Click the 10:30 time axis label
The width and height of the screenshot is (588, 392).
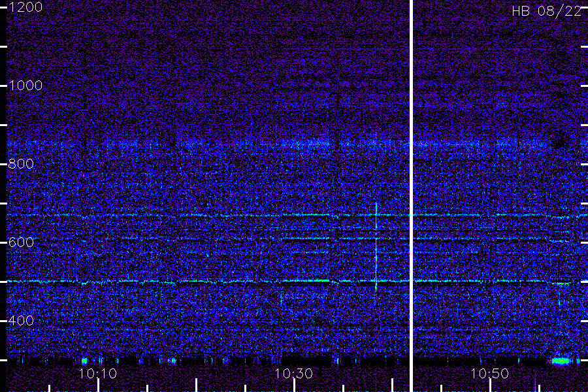pos(293,374)
